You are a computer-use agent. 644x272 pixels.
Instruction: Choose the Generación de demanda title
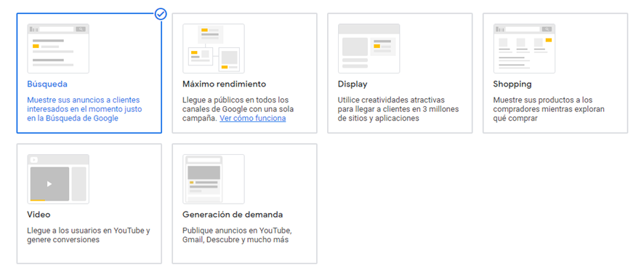(233, 215)
